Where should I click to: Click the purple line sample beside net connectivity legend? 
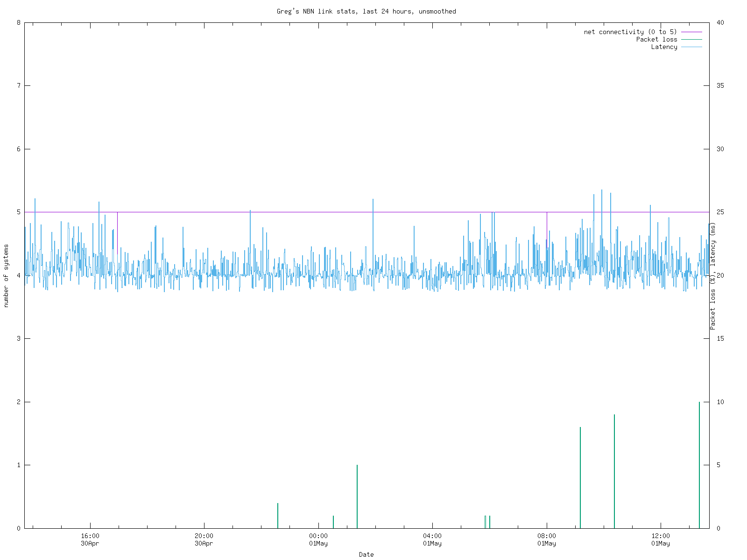click(691, 32)
